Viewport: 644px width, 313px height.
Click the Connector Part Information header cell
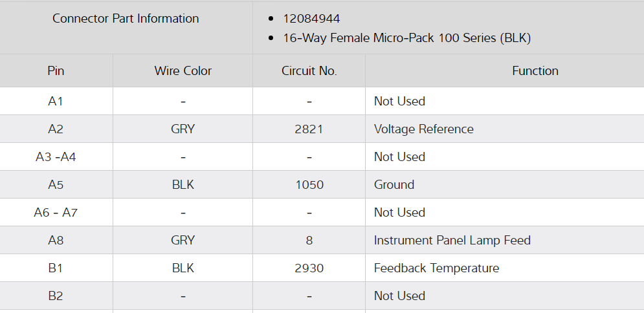126,19
